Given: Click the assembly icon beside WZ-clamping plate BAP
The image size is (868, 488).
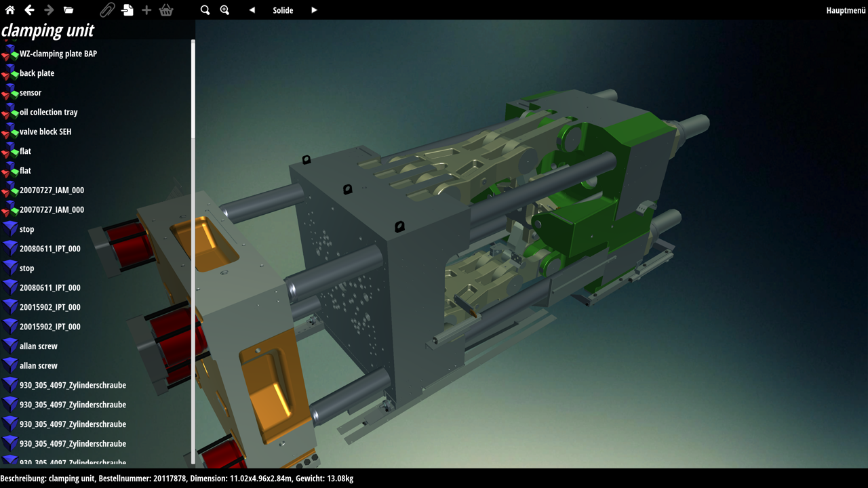Looking at the screenshot, I should 9,54.
